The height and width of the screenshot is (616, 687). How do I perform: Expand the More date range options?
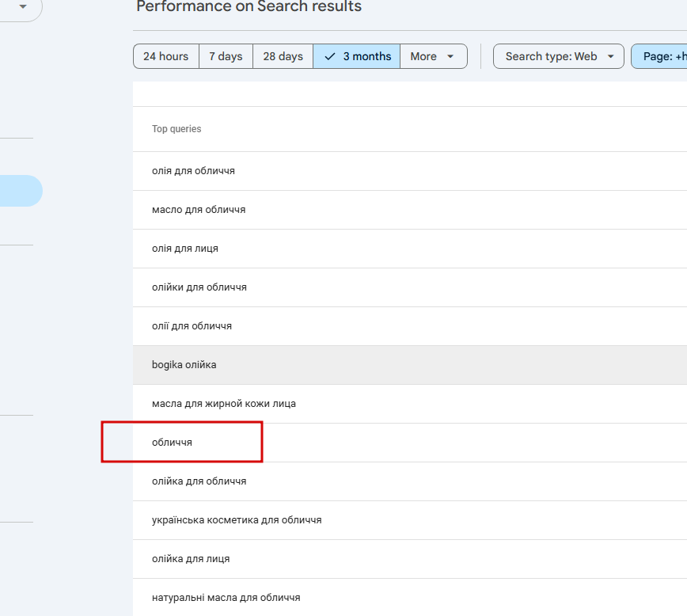433,56
